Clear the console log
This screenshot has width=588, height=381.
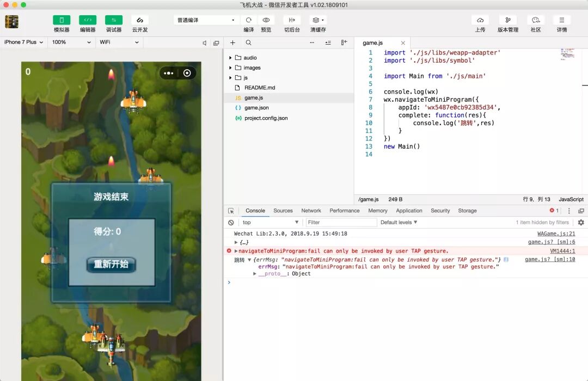point(231,223)
